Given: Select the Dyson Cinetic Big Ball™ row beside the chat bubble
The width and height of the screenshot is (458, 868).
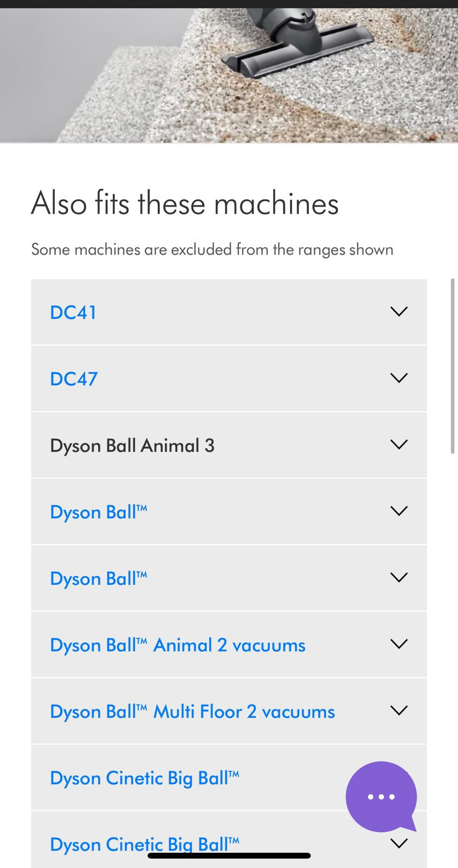Looking at the screenshot, I should pos(229,777).
